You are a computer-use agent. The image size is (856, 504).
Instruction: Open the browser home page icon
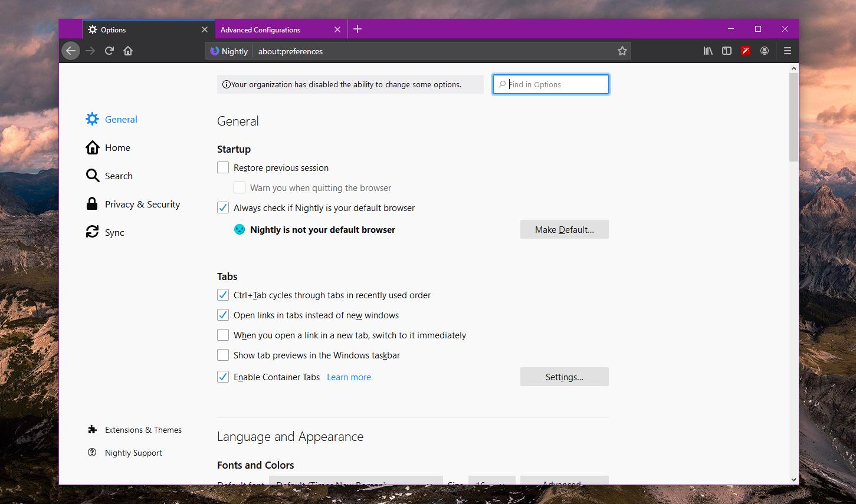point(128,51)
